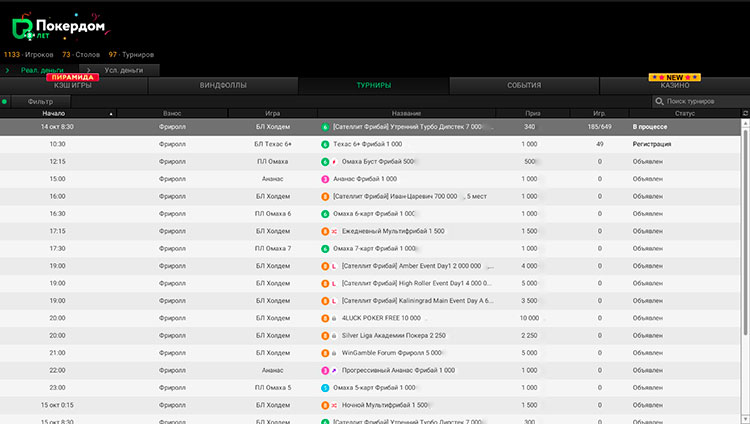Go to the События tab
The height and width of the screenshot is (424, 750).
pyautogui.click(x=524, y=85)
